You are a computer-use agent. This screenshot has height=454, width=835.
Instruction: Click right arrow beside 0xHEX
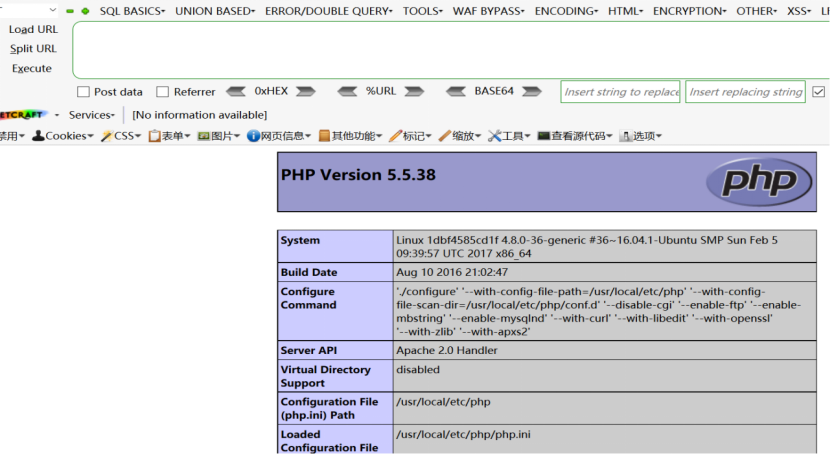(306, 92)
